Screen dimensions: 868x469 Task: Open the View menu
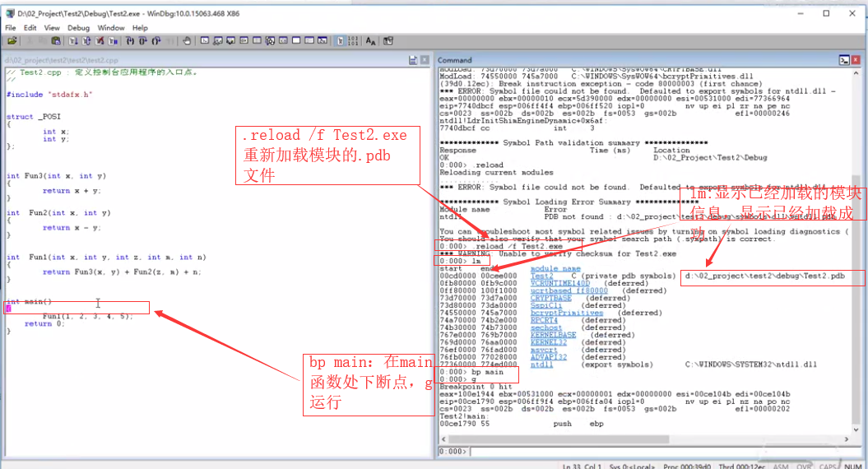click(52, 28)
